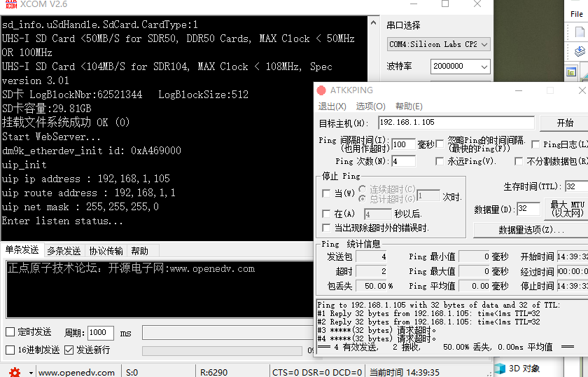588x377 pixels.
Task: Click 'uip ip address : 192,168,1,105' line
Action: (x=86, y=179)
